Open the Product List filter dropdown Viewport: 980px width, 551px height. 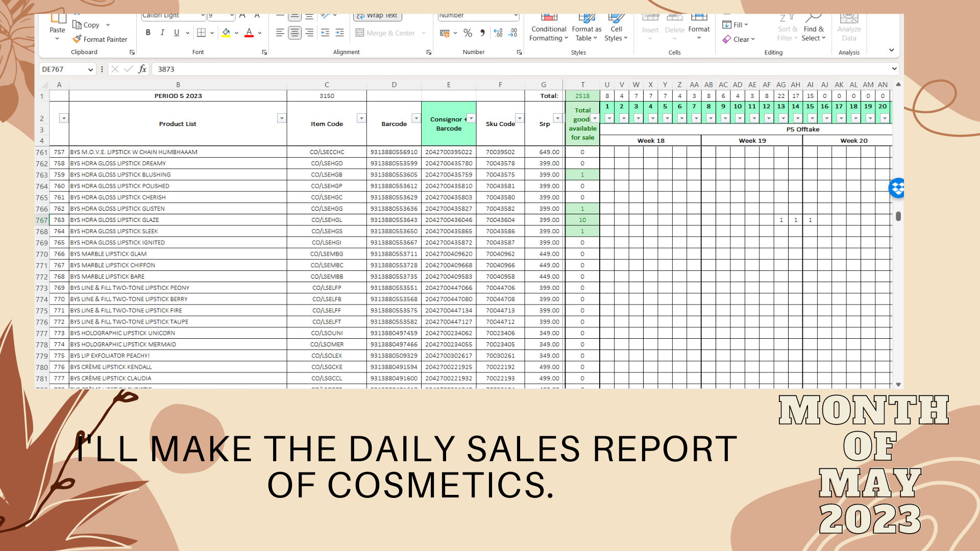tap(281, 118)
